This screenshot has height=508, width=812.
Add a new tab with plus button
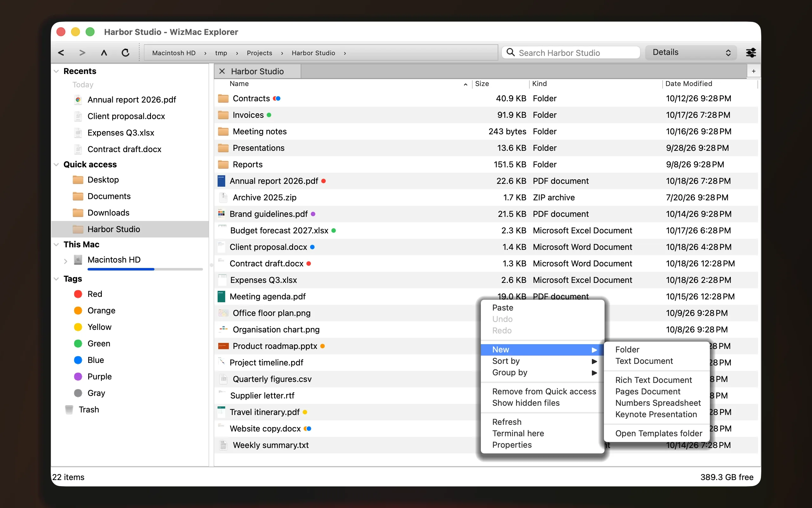click(x=754, y=71)
